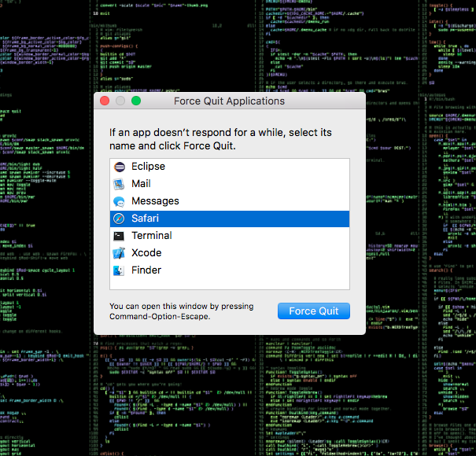Click the Safari compass icon

119,219
